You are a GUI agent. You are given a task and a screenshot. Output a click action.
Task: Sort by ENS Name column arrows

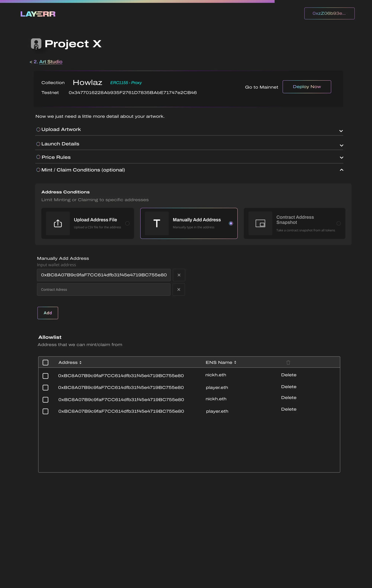235,362
